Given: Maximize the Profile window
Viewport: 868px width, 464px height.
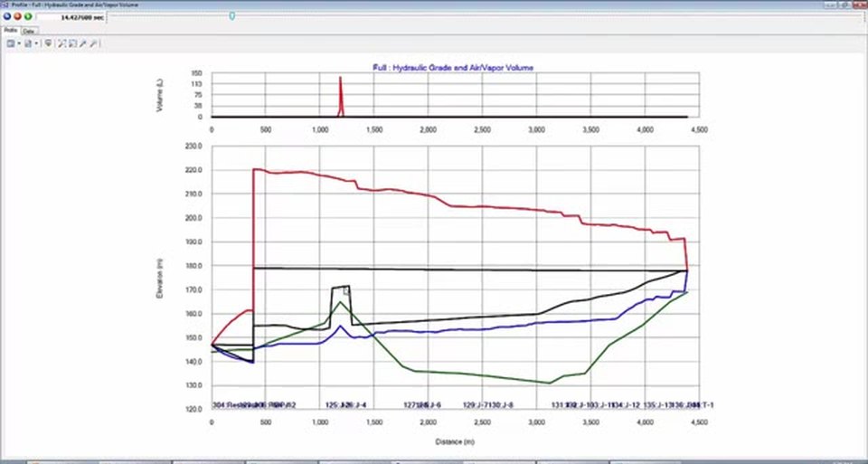Looking at the screenshot, I should [x=844, y=5].
